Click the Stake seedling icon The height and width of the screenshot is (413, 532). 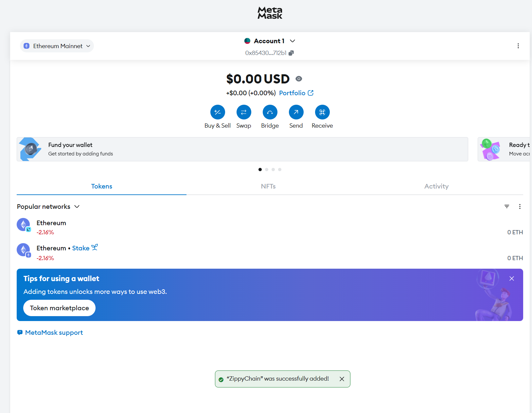point(95,247)
